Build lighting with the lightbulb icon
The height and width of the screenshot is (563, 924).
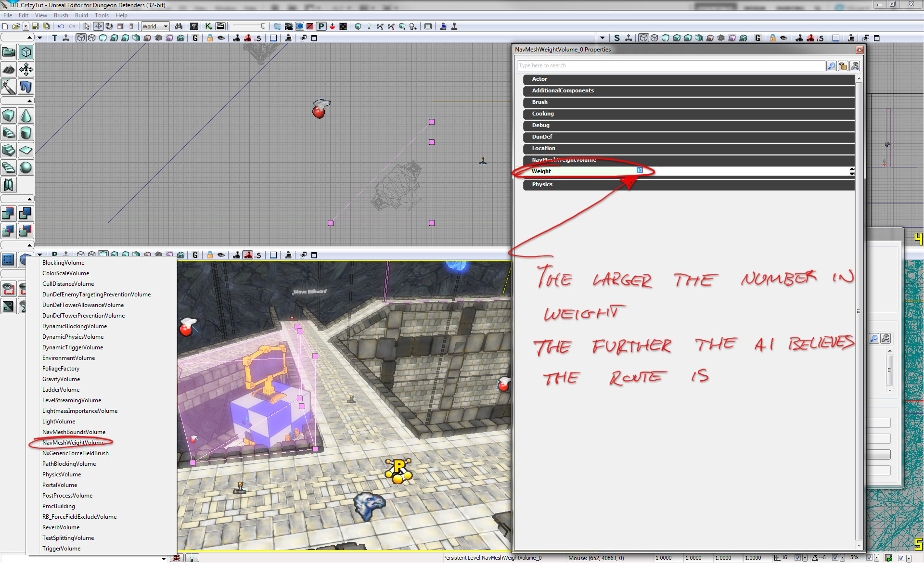click(369, 26)
